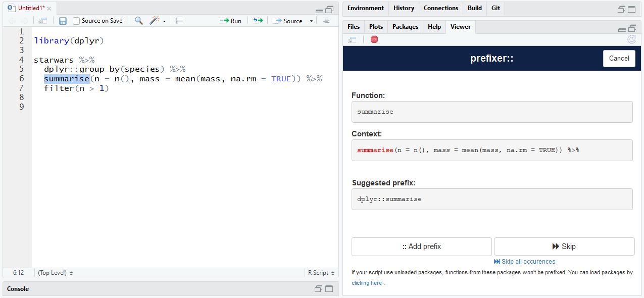Follow the 'clicking here' link
This screenshot has height=298, width=644.
click(367, 283)
